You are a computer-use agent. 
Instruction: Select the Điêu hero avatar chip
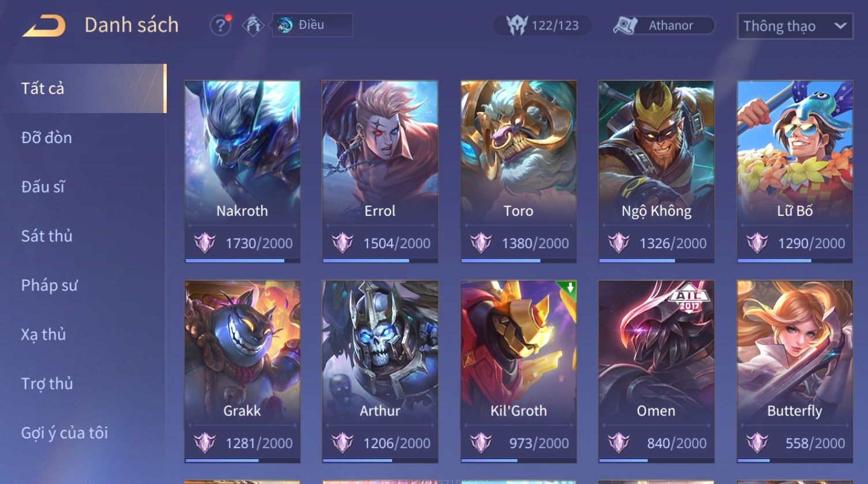point(312,25)
